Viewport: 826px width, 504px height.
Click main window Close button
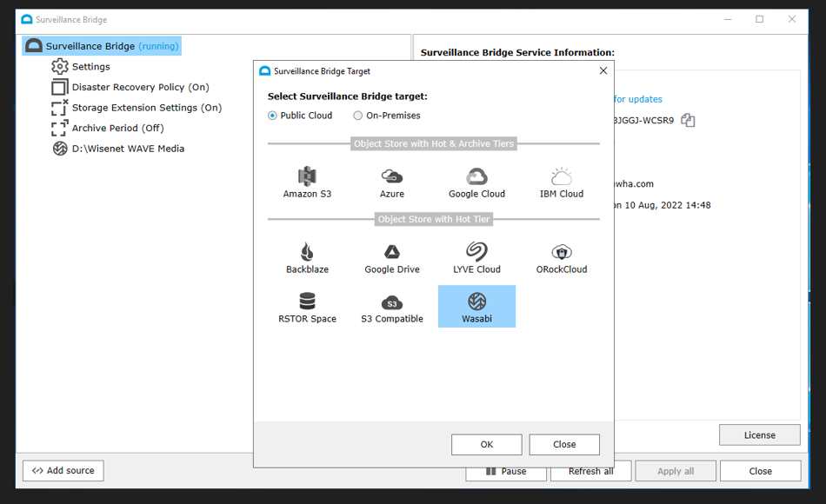pos(760,471)
